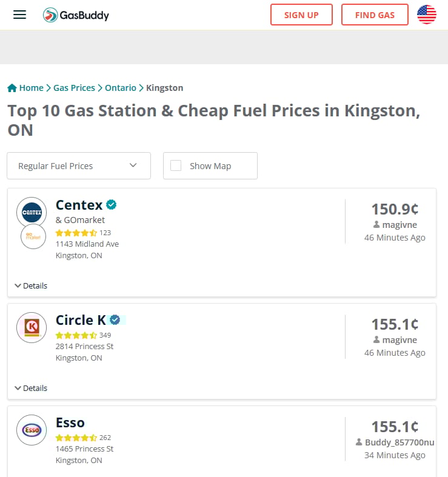Image resolution: width=448 pixels, height=477 pixels.
Task: Navigate to Ontario breadcrumb
Action: click(121, 88)
